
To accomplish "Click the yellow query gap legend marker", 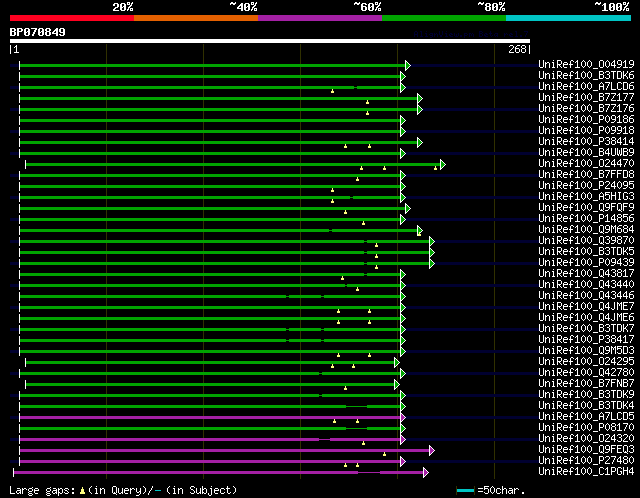I will tap(82, 490).
